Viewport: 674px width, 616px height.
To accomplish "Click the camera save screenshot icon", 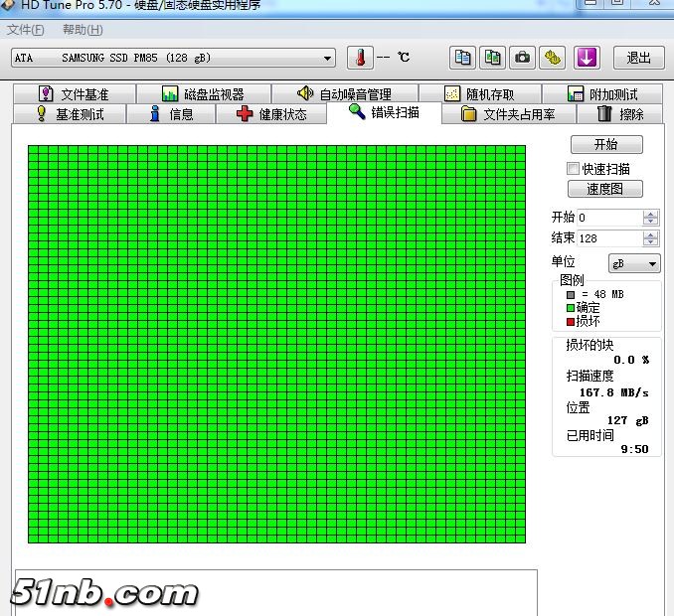I will coord(522,58).
